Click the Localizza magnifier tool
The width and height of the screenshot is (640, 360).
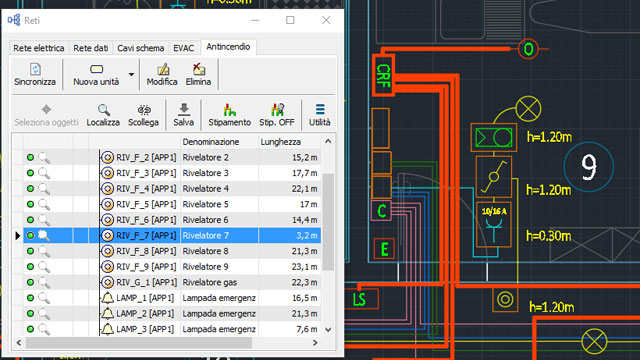coord(103,116)
